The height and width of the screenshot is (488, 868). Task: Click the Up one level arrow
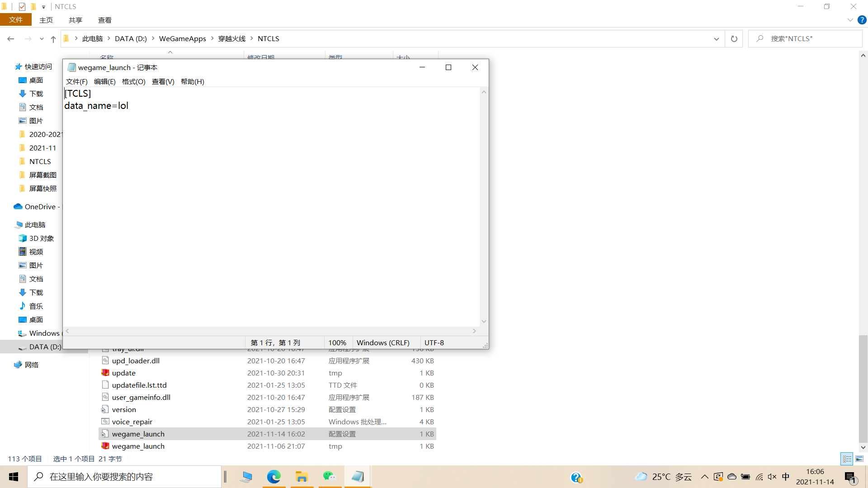coord(53,39)
